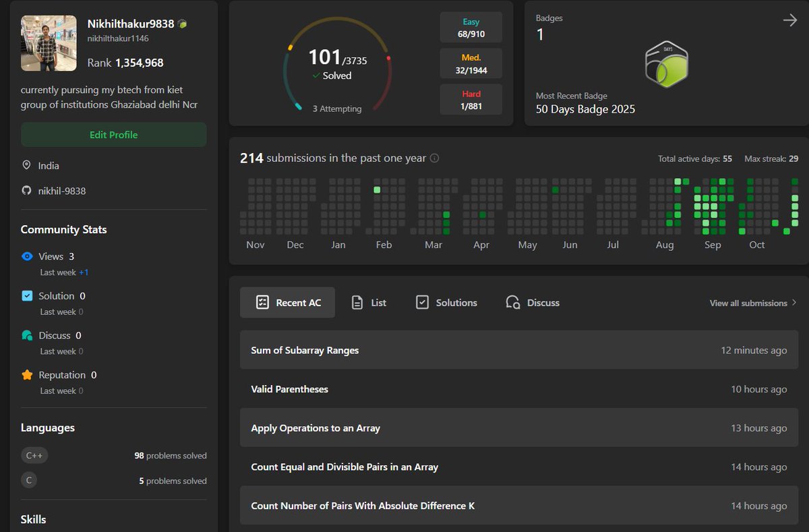Click the Sep label under the heatmap

pos(713,245)
